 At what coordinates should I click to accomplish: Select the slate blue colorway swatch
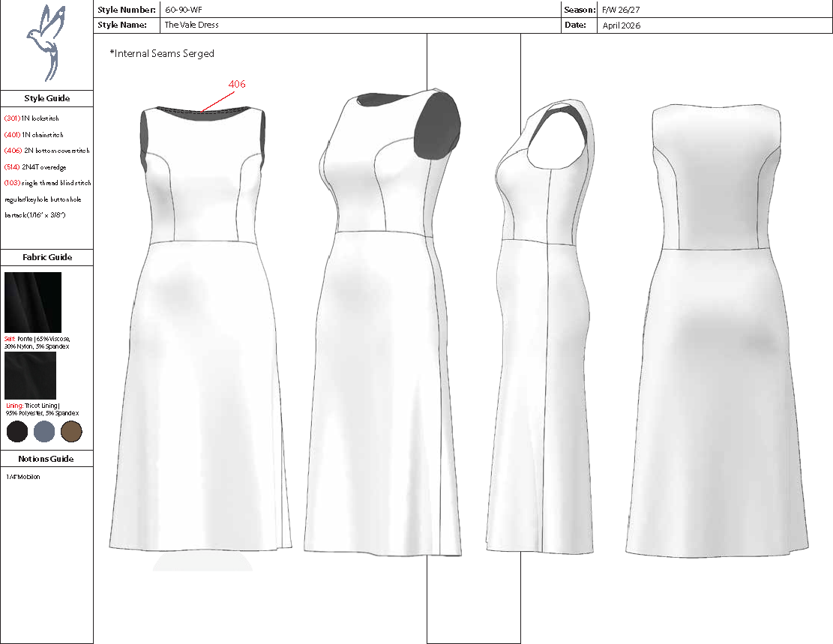45,431
